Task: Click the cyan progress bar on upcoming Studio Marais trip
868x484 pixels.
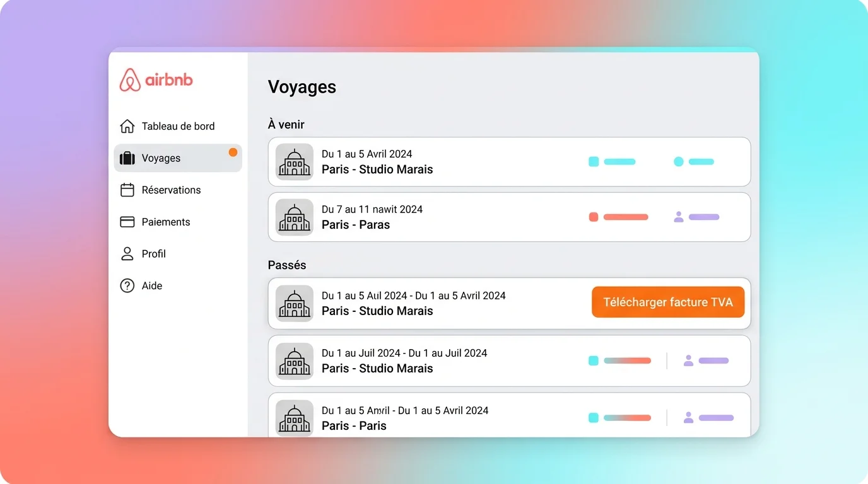Action: coord(619,161)
